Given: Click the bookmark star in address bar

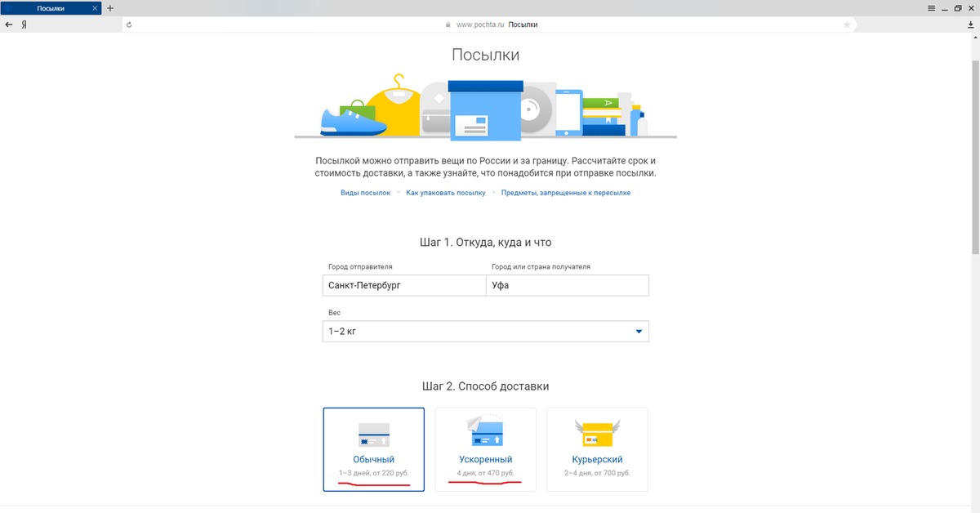Looking at the screenshot, I should (847, 25).
